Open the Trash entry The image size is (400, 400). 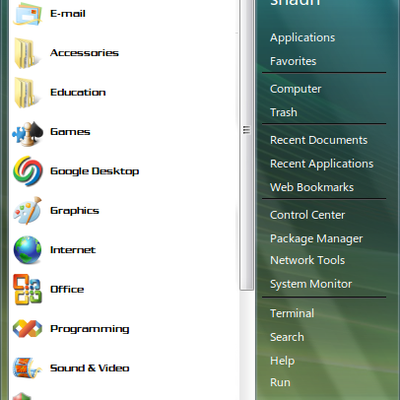(x=283, y=112)
